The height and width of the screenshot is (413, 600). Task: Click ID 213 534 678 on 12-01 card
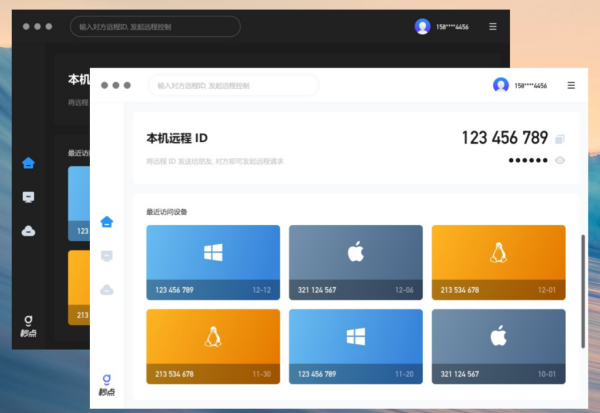pyautogui.click(x=460, y=290)
